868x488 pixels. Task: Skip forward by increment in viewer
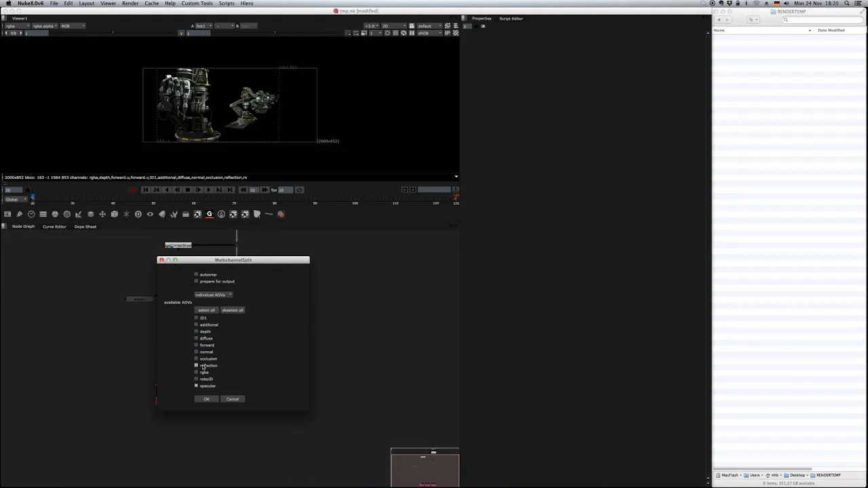click(264, 190)
